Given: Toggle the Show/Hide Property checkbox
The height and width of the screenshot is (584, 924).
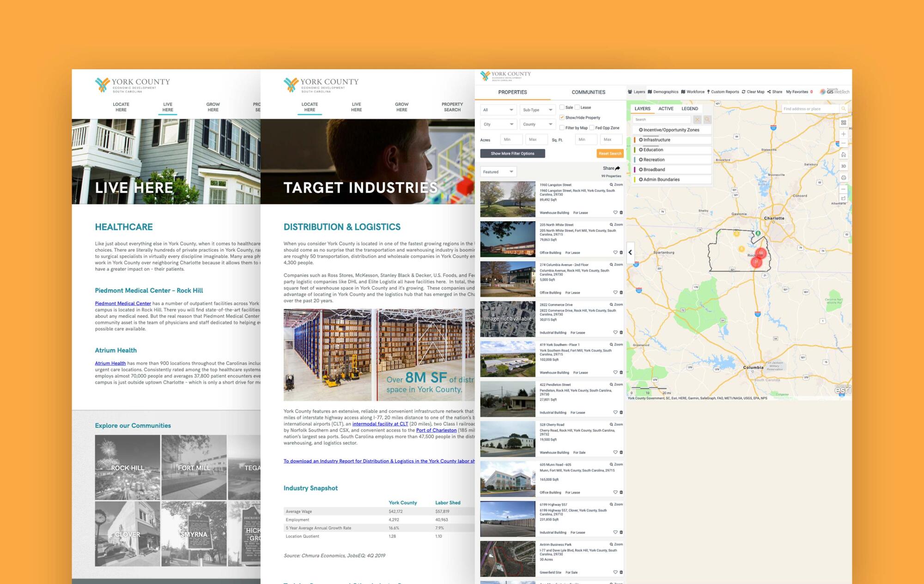Looking at the screenshot, I should click(x=562, y=117).
